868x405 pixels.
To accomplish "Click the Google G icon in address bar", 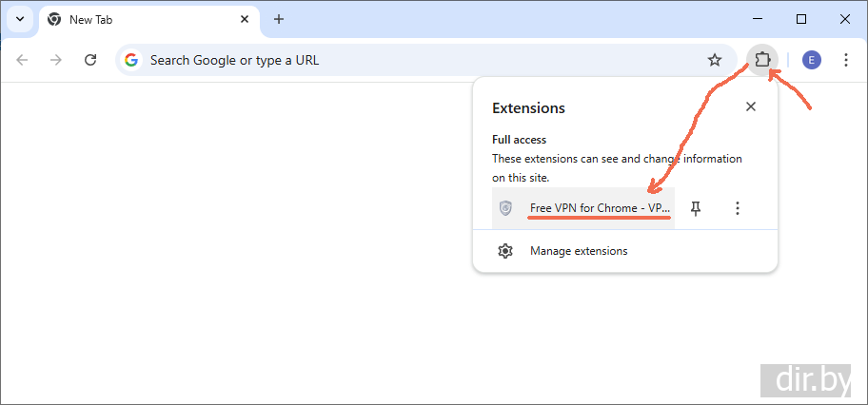I will point(131,60).
